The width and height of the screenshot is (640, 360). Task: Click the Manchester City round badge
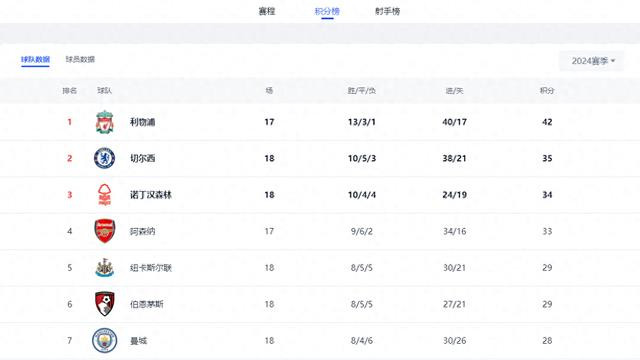(104, 340)
